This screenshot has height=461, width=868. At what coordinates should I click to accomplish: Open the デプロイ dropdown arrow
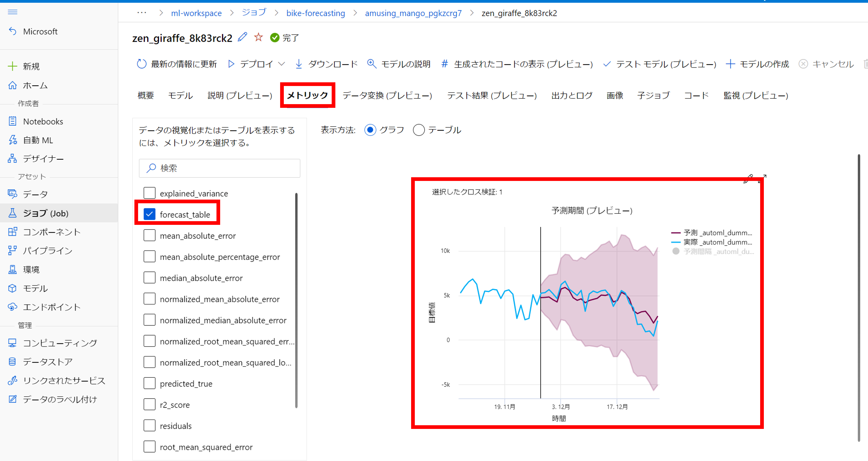(x=282, y=64)
